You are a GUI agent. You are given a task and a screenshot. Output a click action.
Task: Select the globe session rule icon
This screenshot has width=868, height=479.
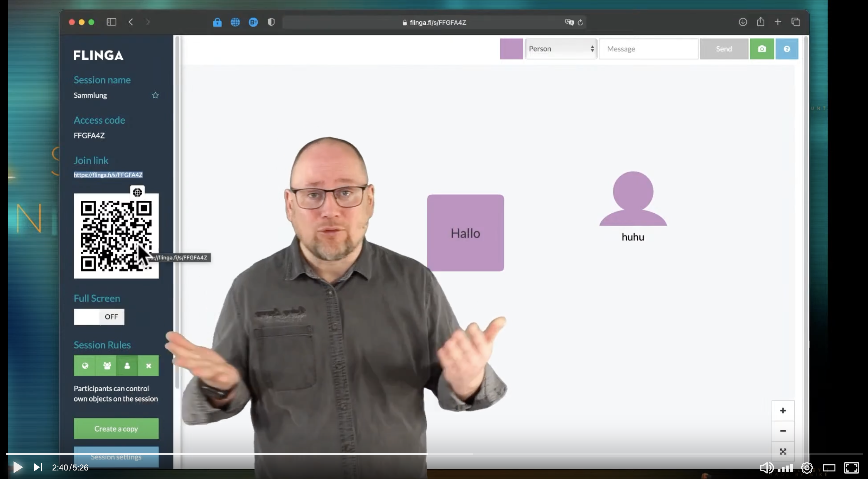(x=85, y=366)
